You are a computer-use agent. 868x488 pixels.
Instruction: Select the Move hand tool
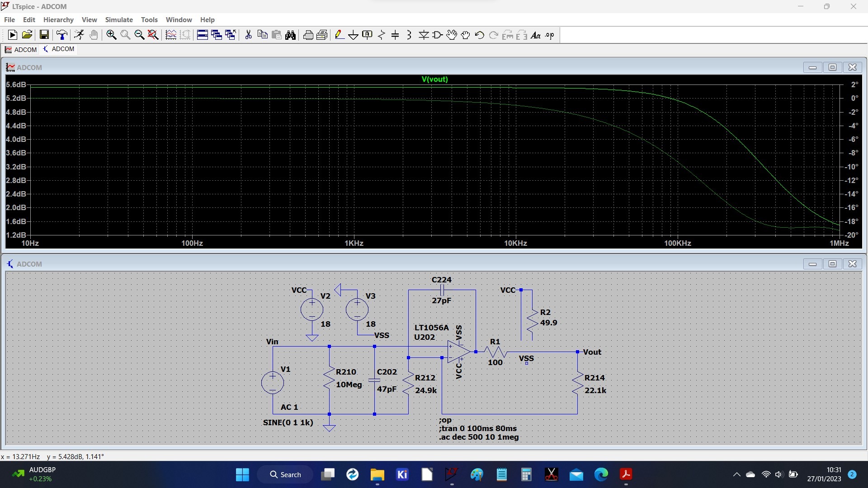452,35
